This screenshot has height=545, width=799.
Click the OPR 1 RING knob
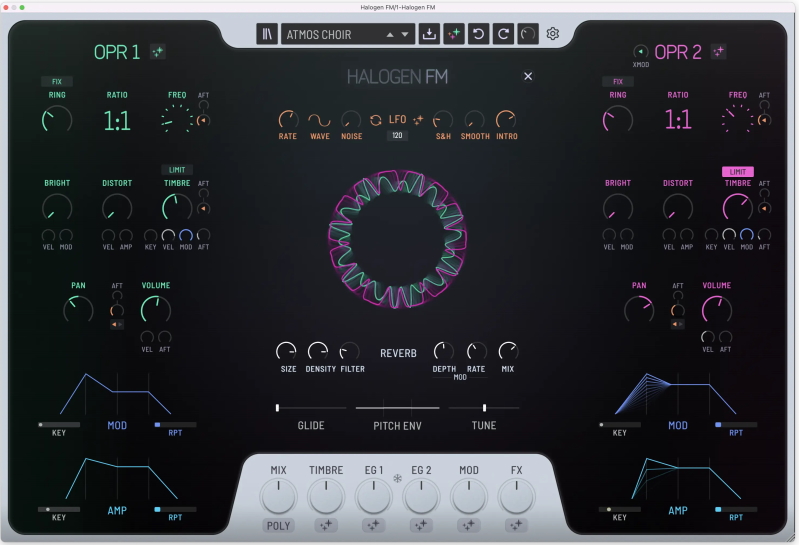pos(57,120)
